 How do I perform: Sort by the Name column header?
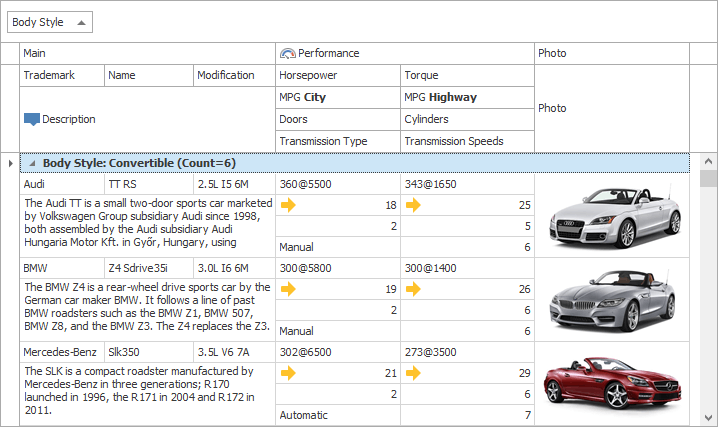coord(149,76)
